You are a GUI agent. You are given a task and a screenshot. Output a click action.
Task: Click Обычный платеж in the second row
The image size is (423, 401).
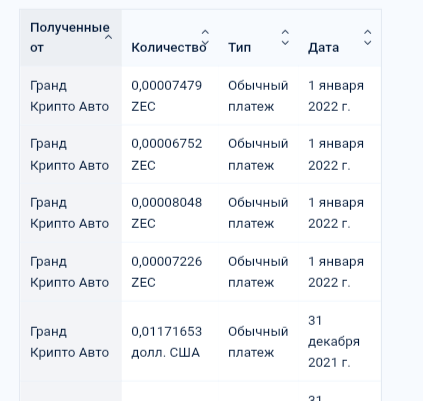[x=258, y=154]
